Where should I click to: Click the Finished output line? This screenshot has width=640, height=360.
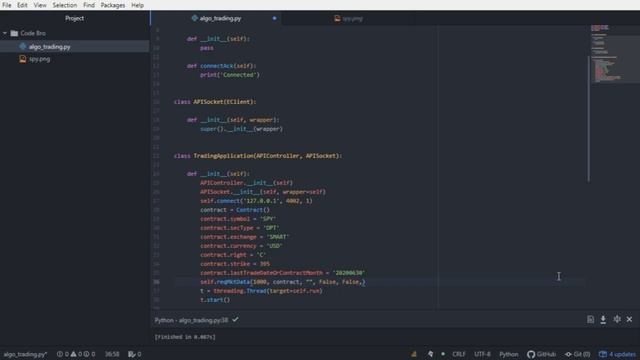pyautogui.click(x=185, y=337)
